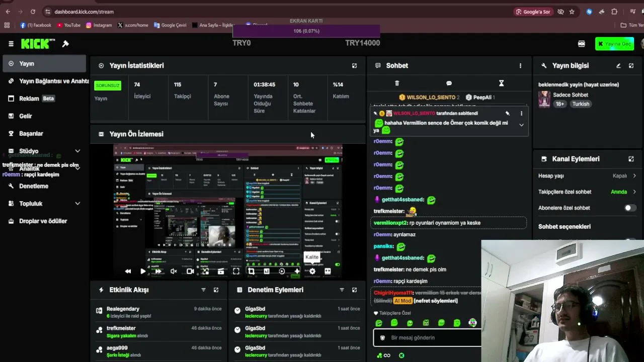Click the green K icon below the message box
644x362 pixels.
pyautogui.click(x=401, y=355)
